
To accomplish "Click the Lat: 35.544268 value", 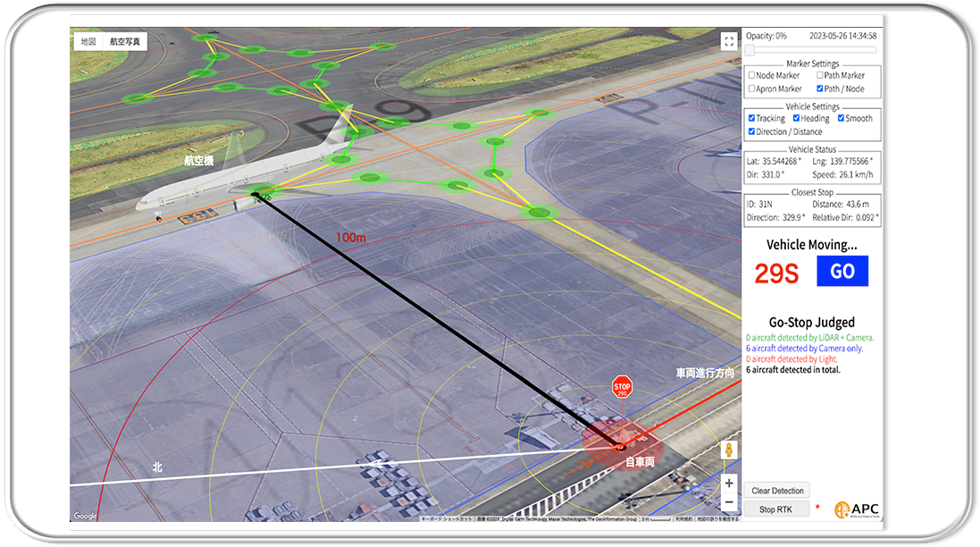I will click(x=774, y=161).
